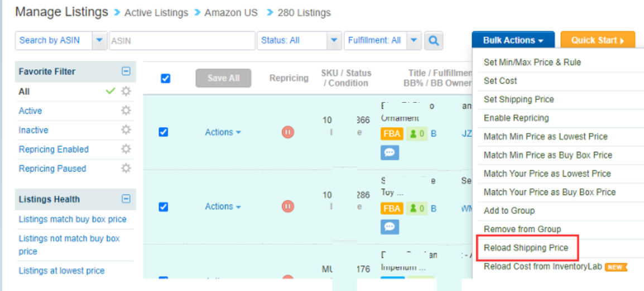This screenshot has width=644, height=291.
Task: Click paused repricing icon in first row
Action: point(288,132)
